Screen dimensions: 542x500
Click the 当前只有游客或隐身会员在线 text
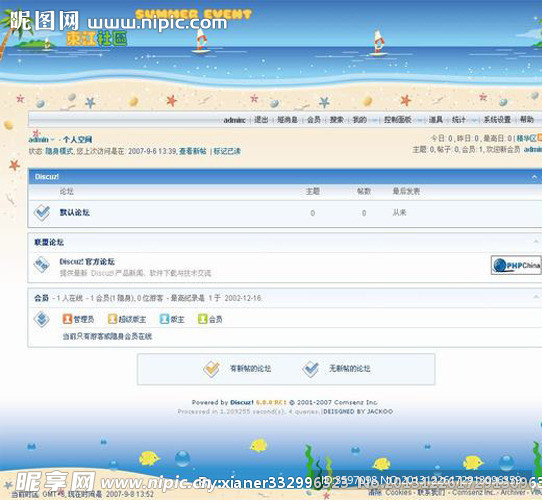(x=107, y=336)
